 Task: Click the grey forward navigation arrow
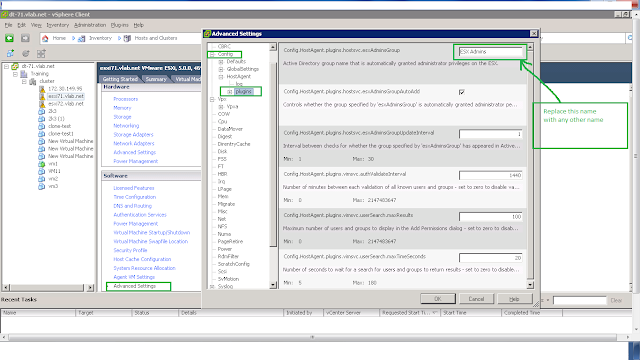pos(25,38)
